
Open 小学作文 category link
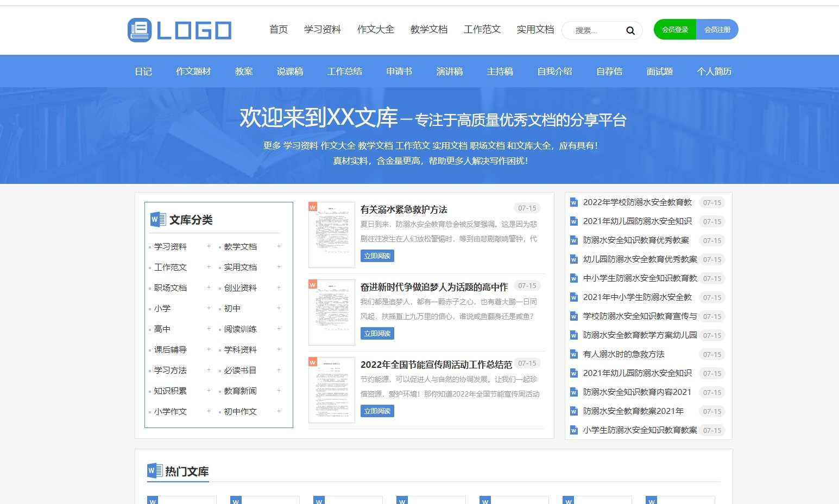(171, 411)
